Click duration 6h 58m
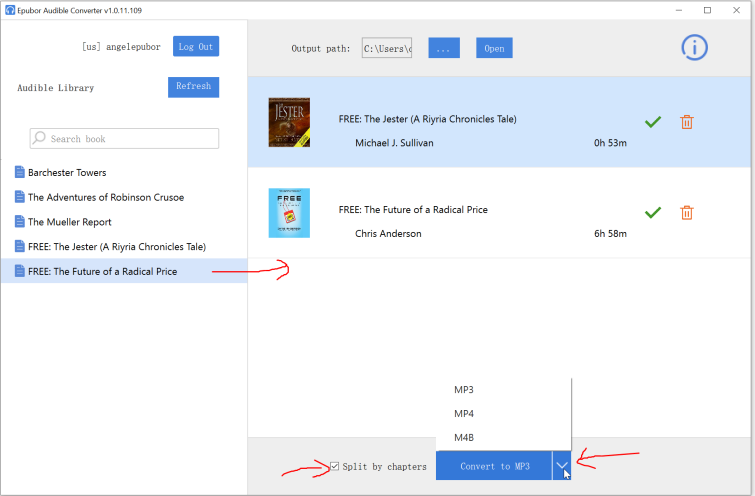 coord(610,234)
